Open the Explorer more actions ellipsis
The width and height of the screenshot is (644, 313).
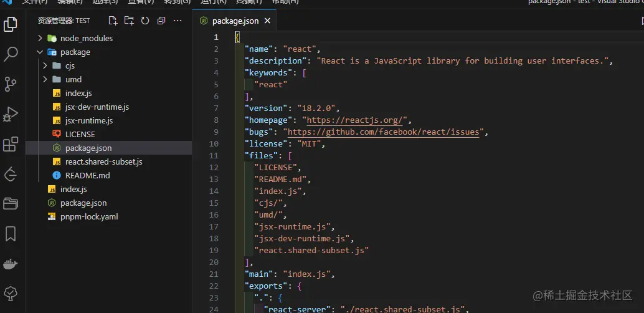178,21
